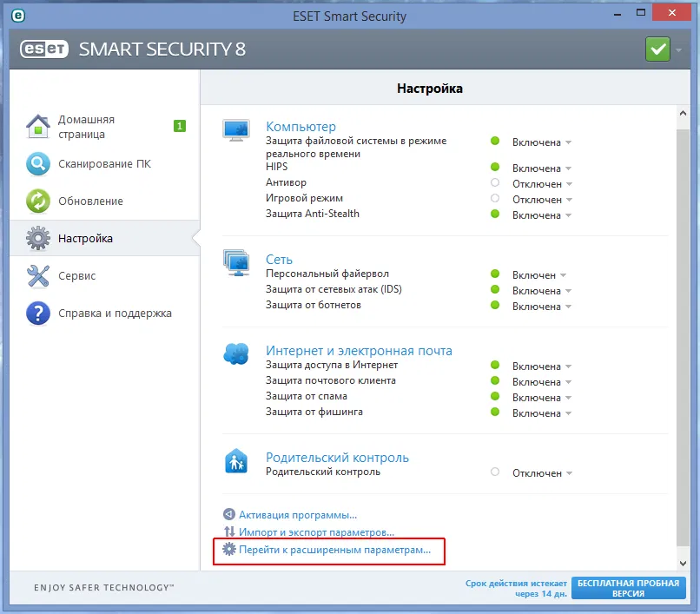Minimize the ESET Smart Security window

click(617, 14)
